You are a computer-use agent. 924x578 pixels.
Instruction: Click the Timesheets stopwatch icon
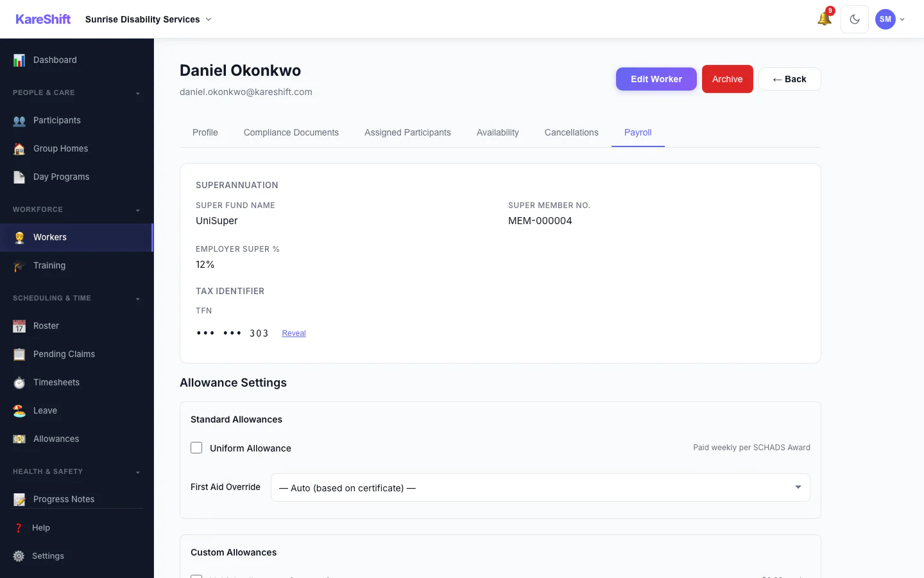[x=19, y=383]
